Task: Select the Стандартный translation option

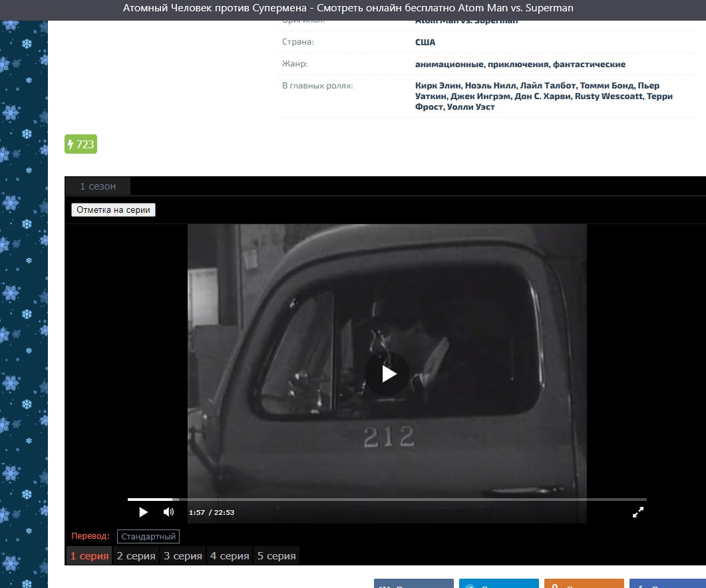Action: (x=148, y=536)
